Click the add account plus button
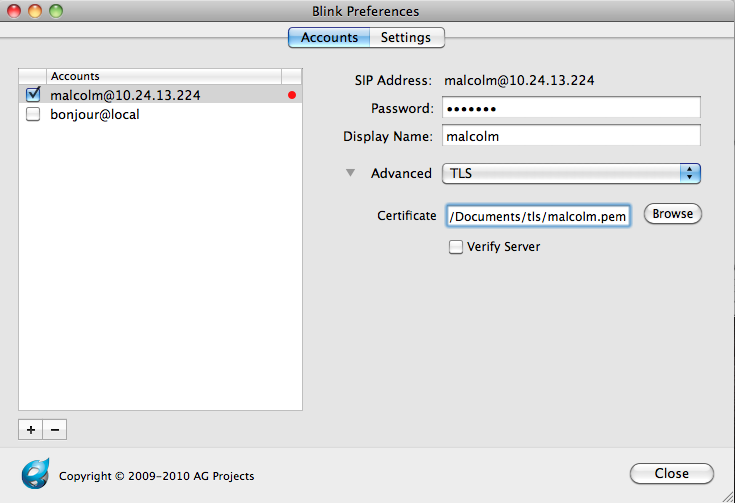 click(30, 429)
